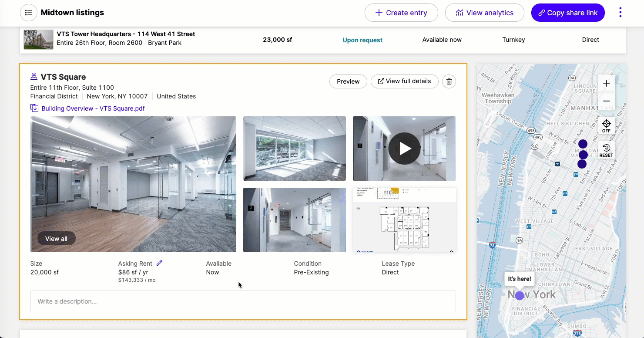644x338 pixels.
Task: Click the Entire 11th Floor, Suite 1100 text
Action: pyautogui.click(x=72, y=88)
